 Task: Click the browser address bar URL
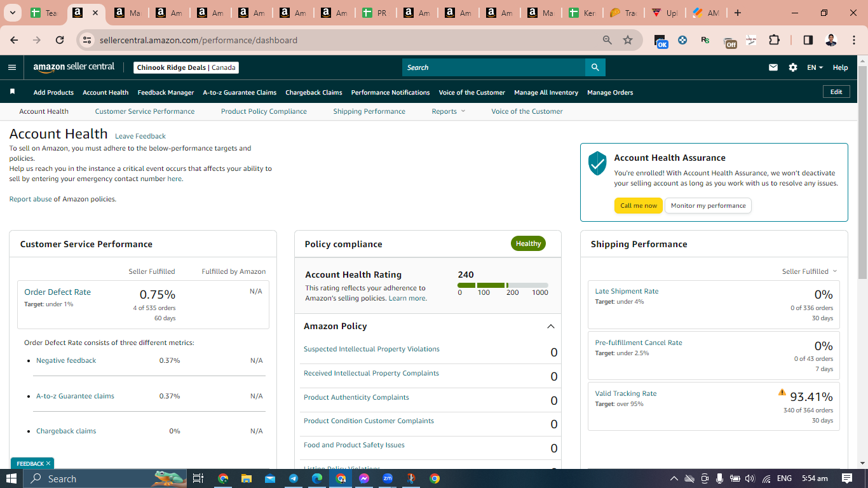pyautogui.click(x=198, y=40)
